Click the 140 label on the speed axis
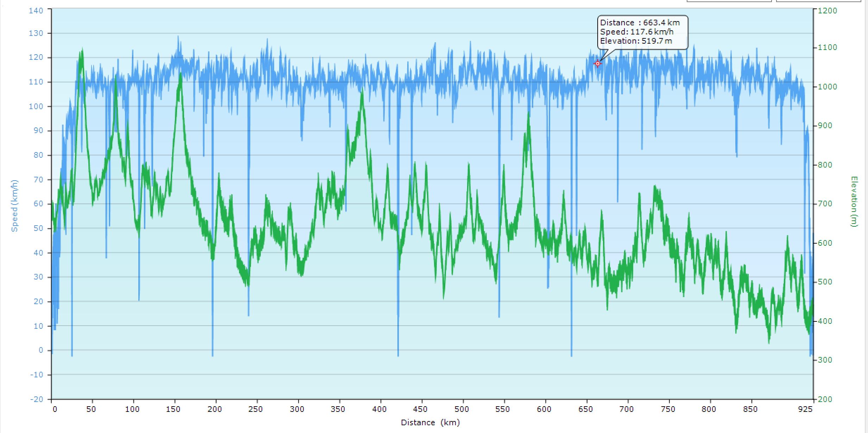 [36, 11]
